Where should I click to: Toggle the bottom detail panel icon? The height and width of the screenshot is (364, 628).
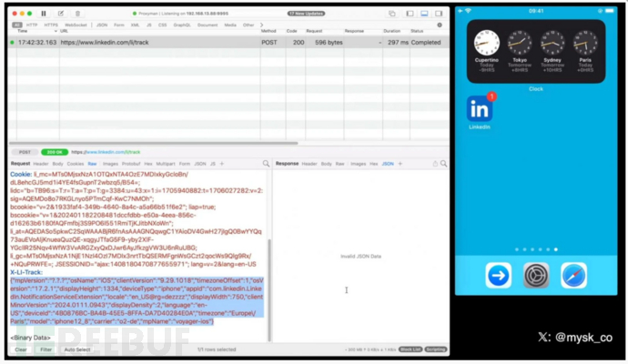(424, 14)
